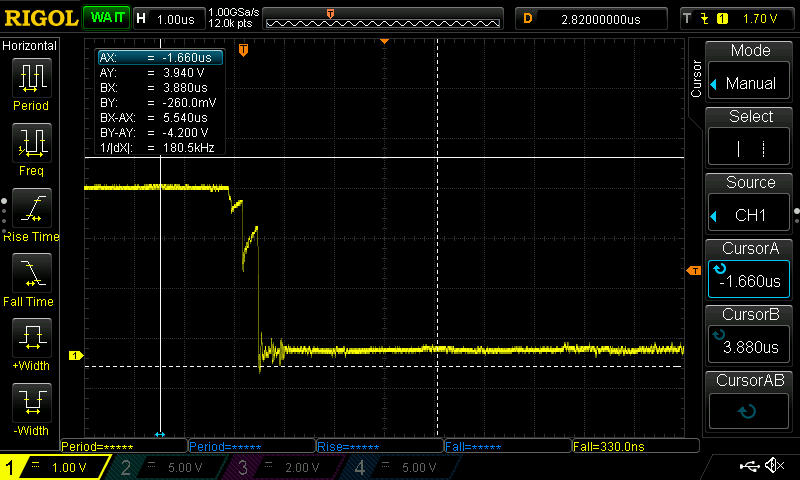Open the Source CH1 selector

(750, 204)
